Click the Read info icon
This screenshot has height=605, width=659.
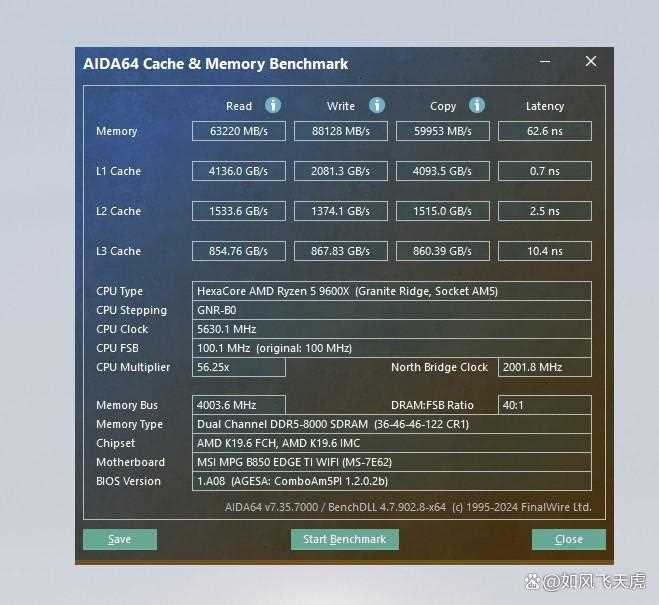(x=273, y=105)
